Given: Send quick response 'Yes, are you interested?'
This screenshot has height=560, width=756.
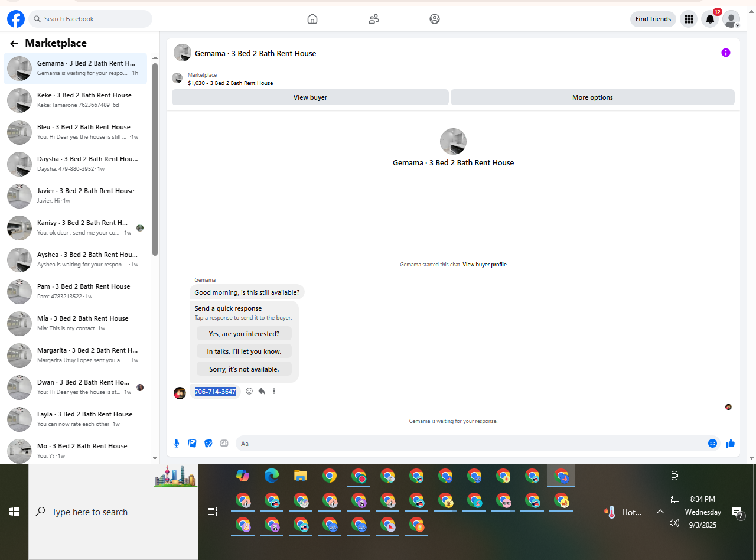Looking at the screenshot, I should pyautogui.click(x=244, y=334).
